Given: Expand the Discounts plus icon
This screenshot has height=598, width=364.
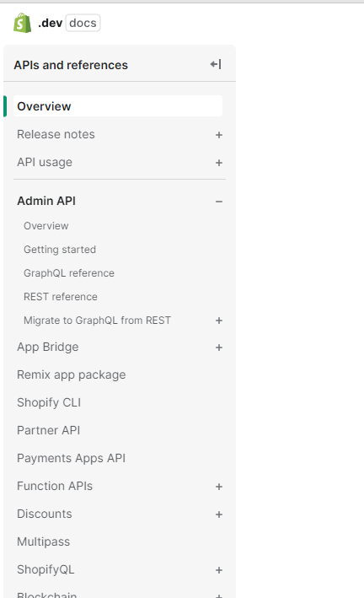Looking at the screenshot, I should tap(219, 514).
